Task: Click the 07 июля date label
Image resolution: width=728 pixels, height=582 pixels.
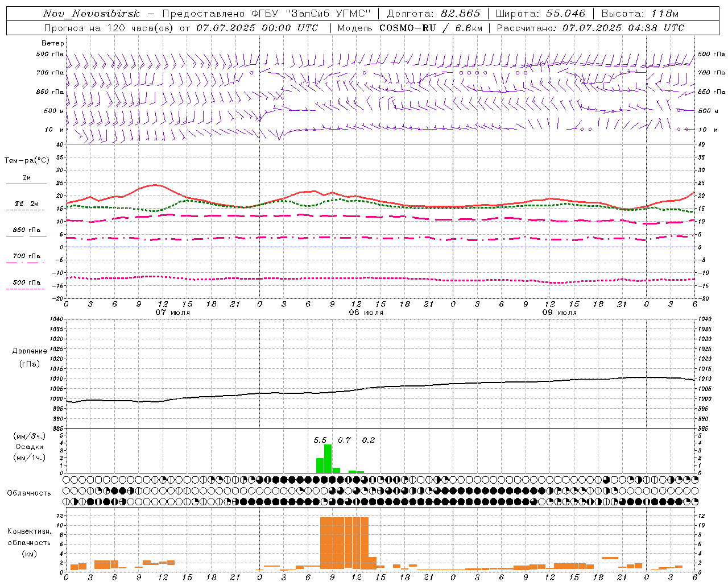Action: coord(173,313)
